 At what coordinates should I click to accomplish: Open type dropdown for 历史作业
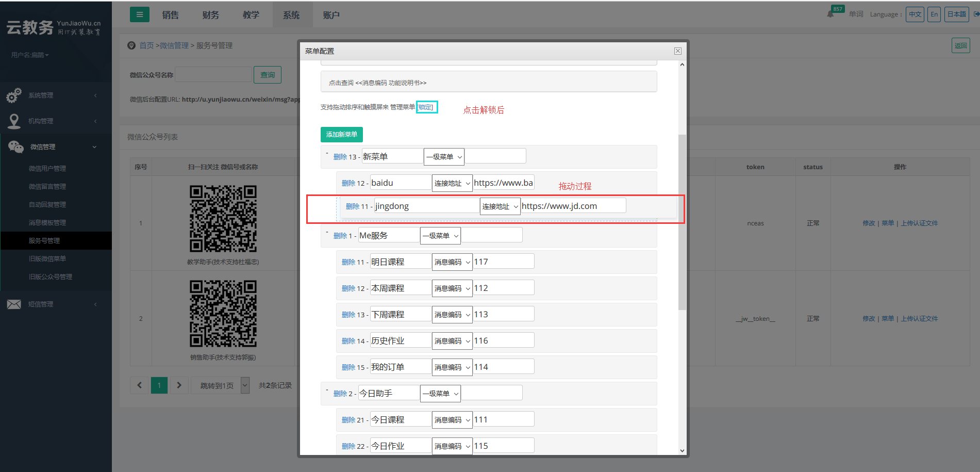pos(452,341)
